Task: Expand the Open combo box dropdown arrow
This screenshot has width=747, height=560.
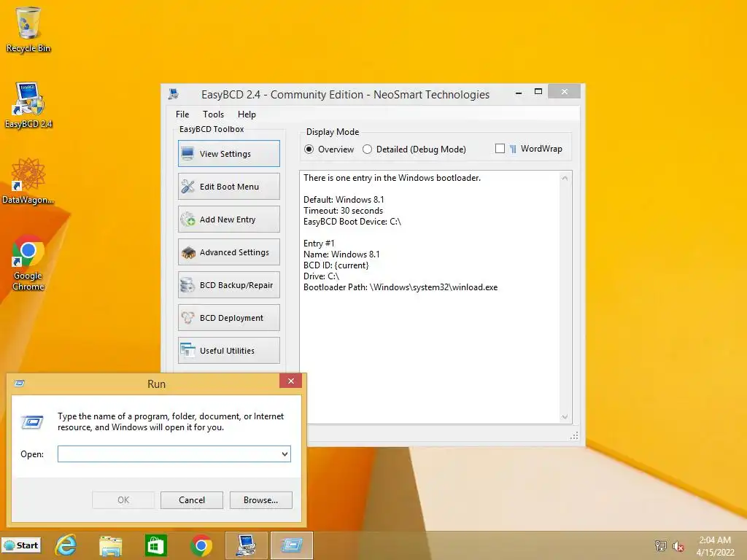Action: click(285, 454)
